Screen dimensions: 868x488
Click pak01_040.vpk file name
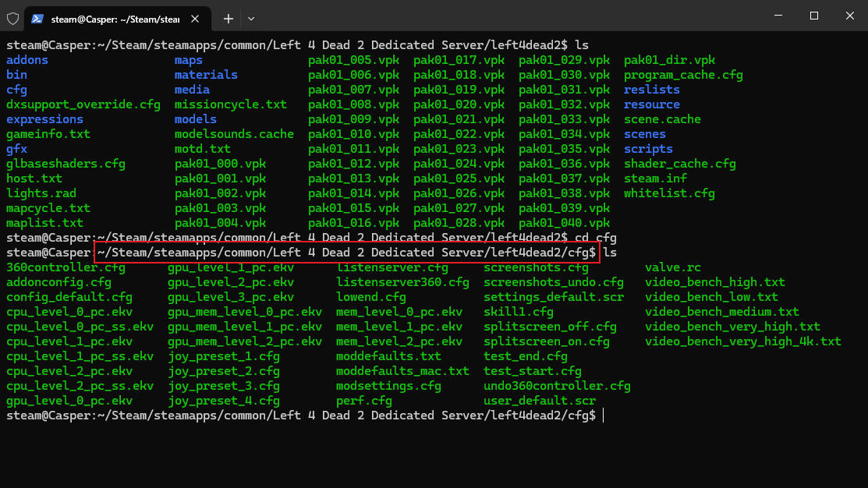[x=564, y=223]
